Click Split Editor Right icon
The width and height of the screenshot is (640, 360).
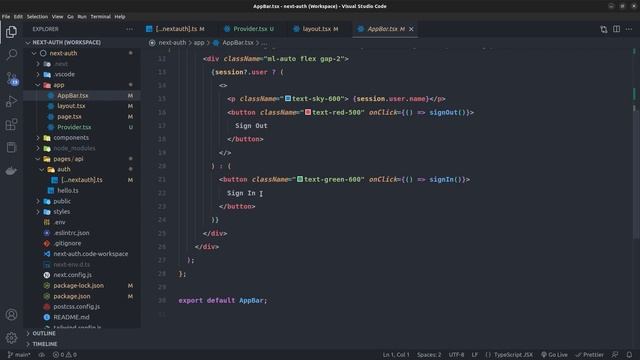[x=616, y=29]
